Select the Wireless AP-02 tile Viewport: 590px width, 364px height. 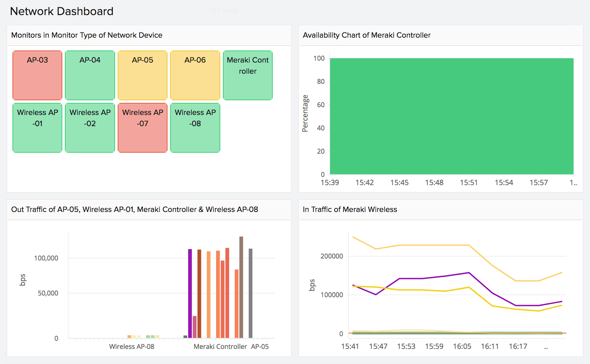coord(90,128)
